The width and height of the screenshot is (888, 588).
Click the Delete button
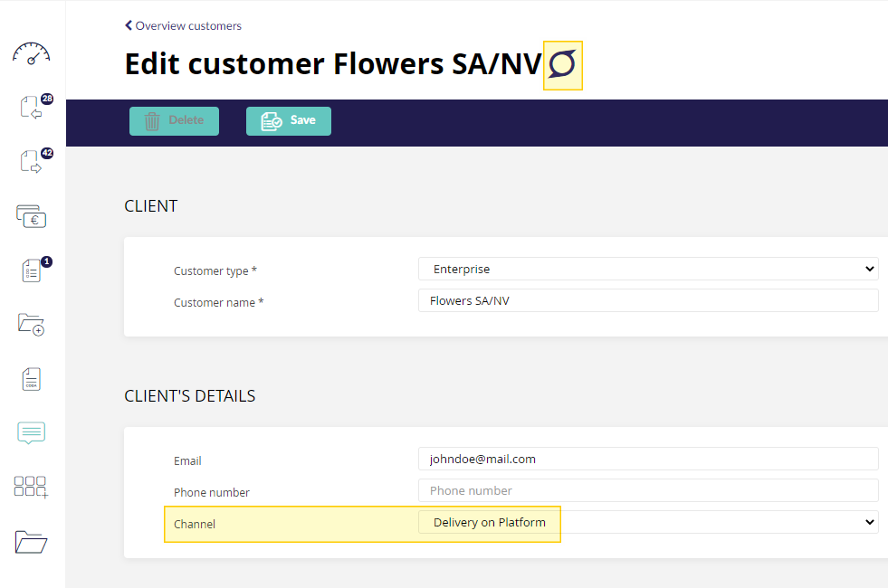click(174, 120)
